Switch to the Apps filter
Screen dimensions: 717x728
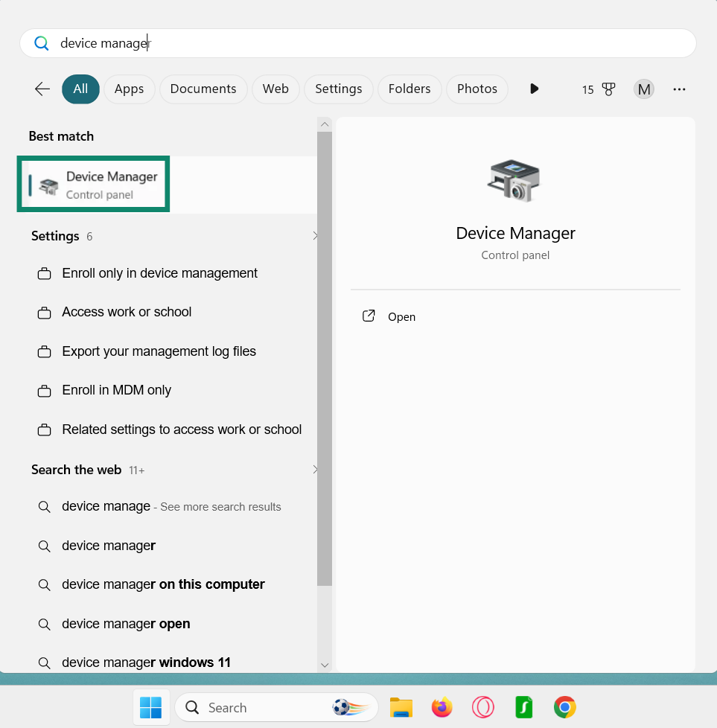(x=129, y=89)
